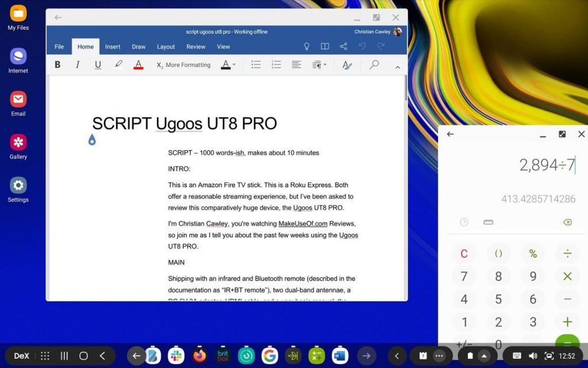Switch to Word via taskbar icon
Screen dimensions: 588x368
coord(340,355)
